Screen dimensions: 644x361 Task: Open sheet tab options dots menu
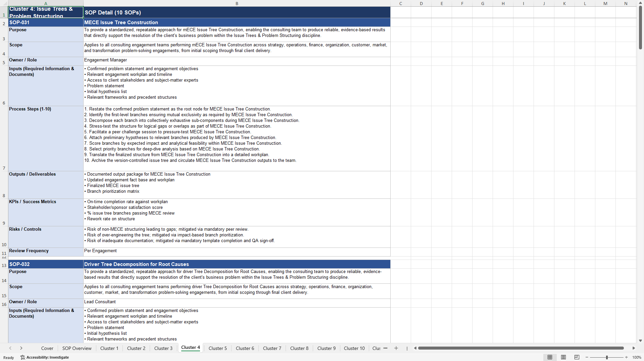[x=407, y=349]
